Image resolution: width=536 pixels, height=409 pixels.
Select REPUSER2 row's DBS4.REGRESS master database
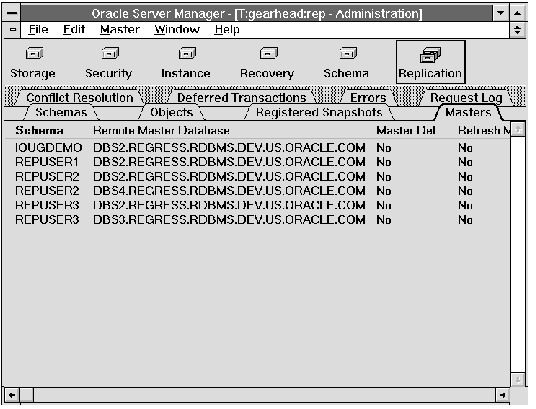[229, 190]
